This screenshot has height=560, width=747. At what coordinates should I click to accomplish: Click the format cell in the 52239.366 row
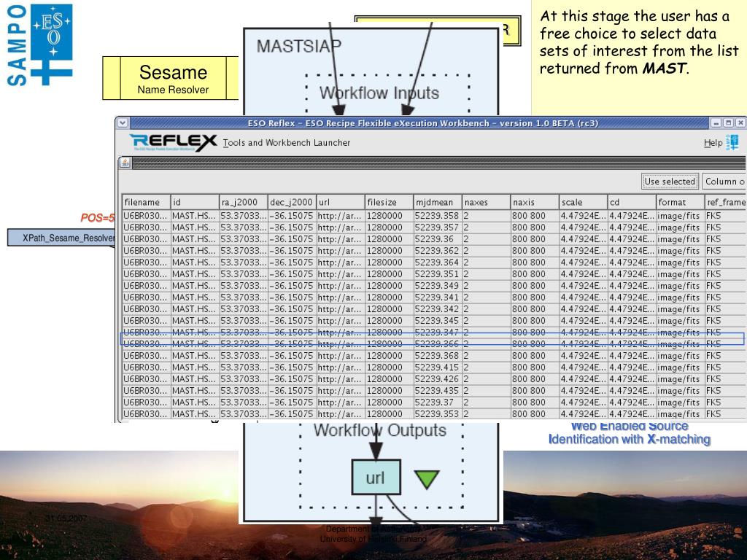(681, 344)
